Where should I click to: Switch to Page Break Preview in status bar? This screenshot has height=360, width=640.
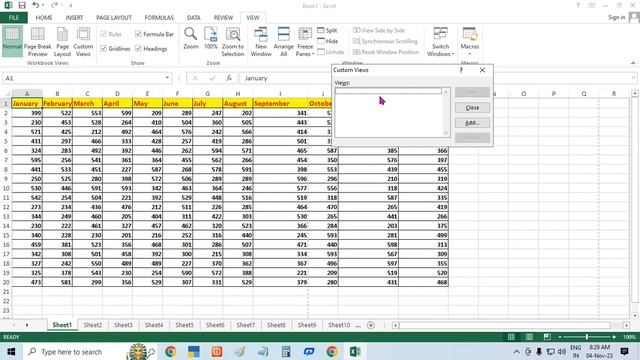pyautogui.click(x=547, y=337)
